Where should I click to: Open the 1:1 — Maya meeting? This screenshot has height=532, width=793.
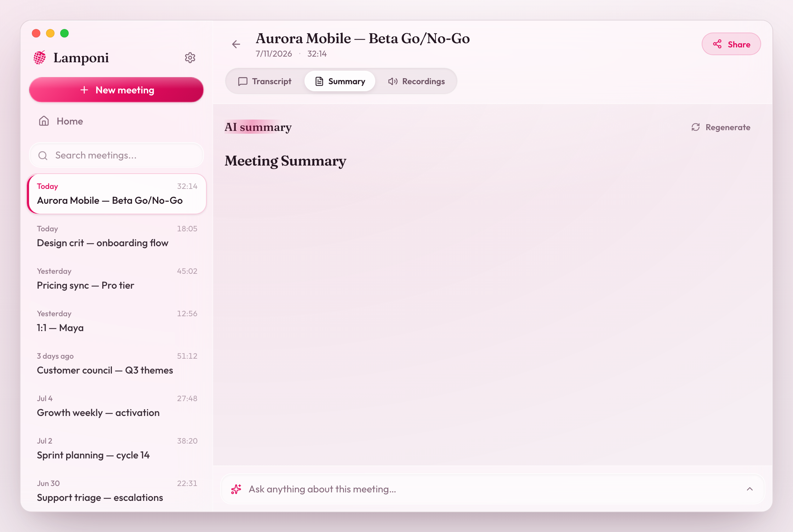point(116,321)
